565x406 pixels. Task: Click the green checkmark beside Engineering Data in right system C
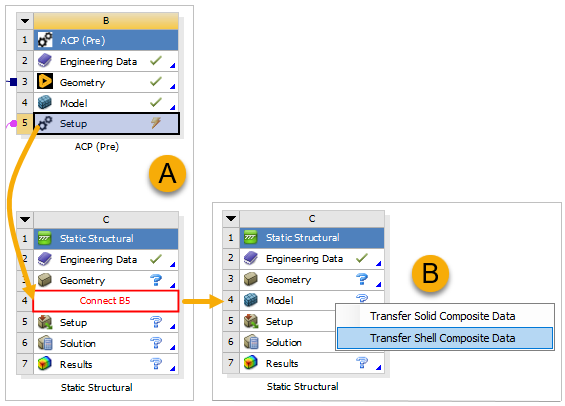362,258
